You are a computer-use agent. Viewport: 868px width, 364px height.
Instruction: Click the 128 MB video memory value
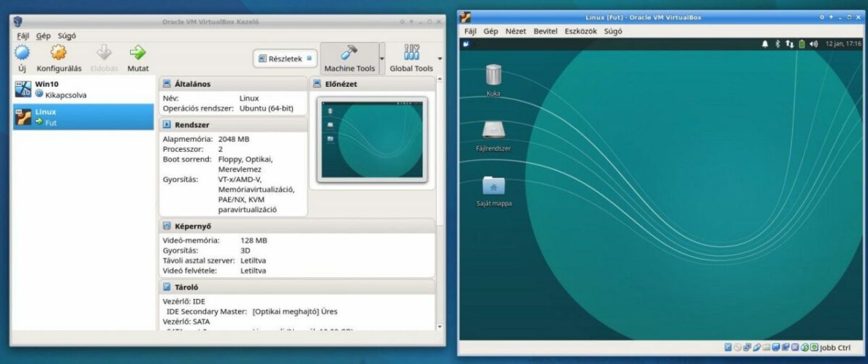tap(254, 240)
